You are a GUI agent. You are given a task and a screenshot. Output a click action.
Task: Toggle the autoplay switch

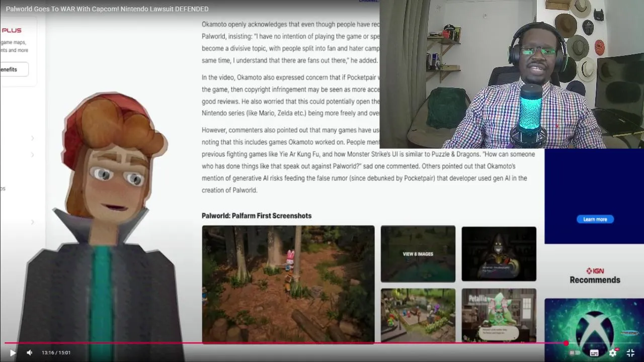click(574, 353)
